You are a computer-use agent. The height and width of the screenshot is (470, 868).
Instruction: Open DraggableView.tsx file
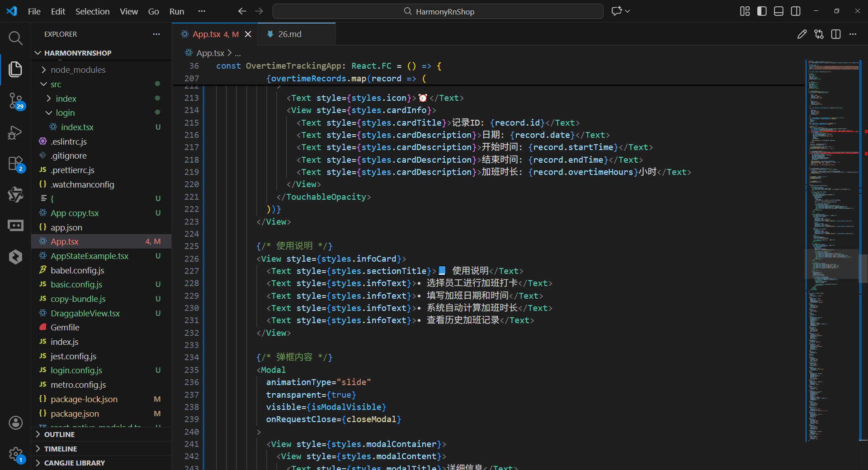click(x=101, y=313)
